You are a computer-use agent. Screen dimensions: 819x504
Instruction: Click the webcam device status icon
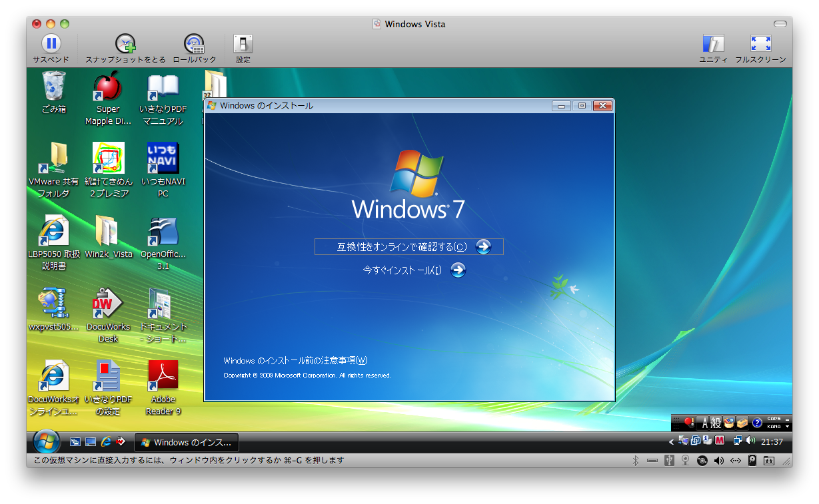(685, 460)
